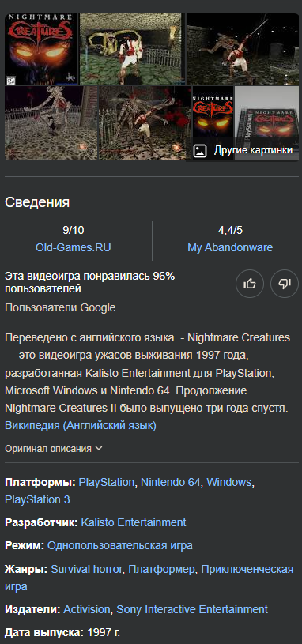Open the My Abandonware rating link
The height and width of the screenshot is (644, 302).
tap(230, 247)
